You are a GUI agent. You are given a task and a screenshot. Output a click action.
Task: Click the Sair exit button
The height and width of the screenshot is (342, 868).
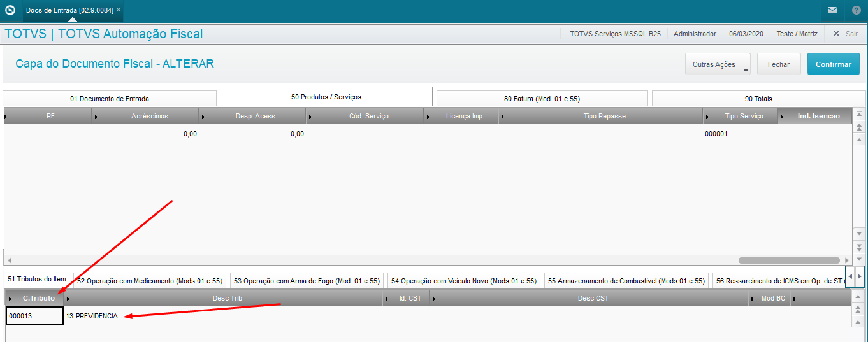click(846, 34)
